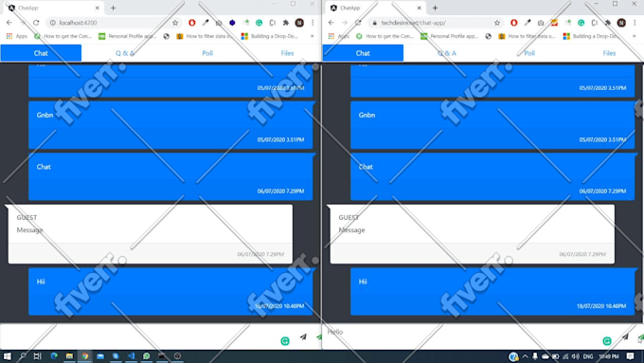
Task: Close the ChatApp tab in techdesire window
Action: 420,8
